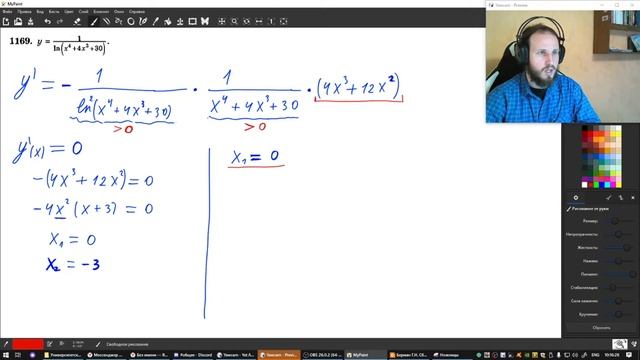Image resolution: width=640 pixels, height=360 pixels.
Task: Open the Справка menu
Action: (x=137, y=12)
